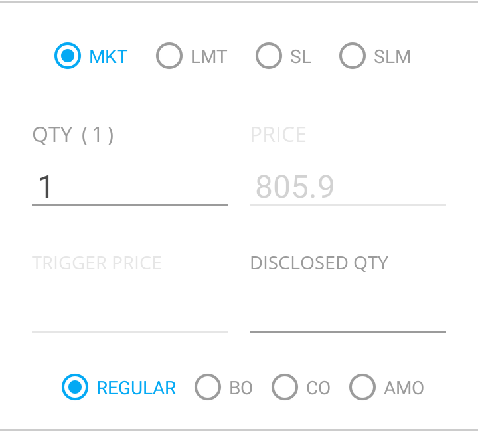Screen dimensions: 478x448
Task: Select the CO cover order radio
Action: pos(285,387)
